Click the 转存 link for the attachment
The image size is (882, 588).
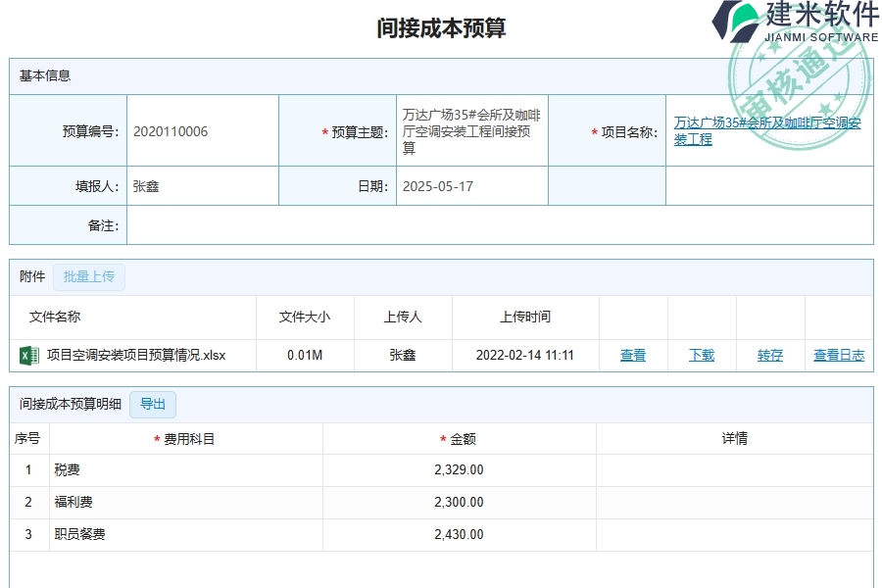point(770,355)
